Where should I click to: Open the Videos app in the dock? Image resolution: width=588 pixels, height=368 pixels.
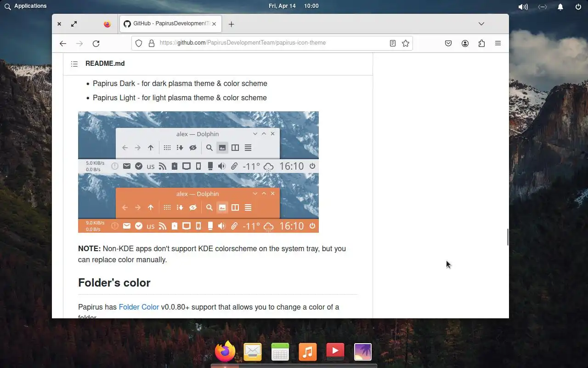[x=335, y=352]
